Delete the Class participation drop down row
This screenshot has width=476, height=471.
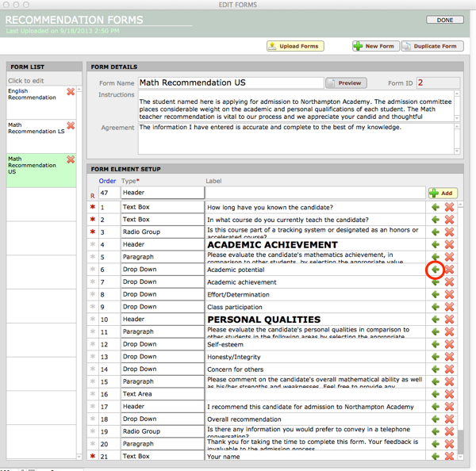pos(450,307)
